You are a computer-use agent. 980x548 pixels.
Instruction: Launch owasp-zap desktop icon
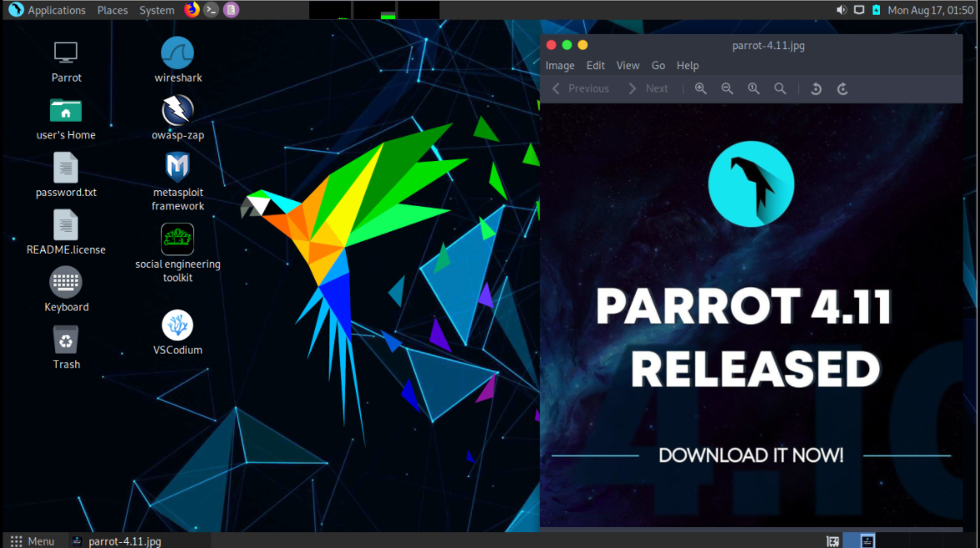[177, 111]
